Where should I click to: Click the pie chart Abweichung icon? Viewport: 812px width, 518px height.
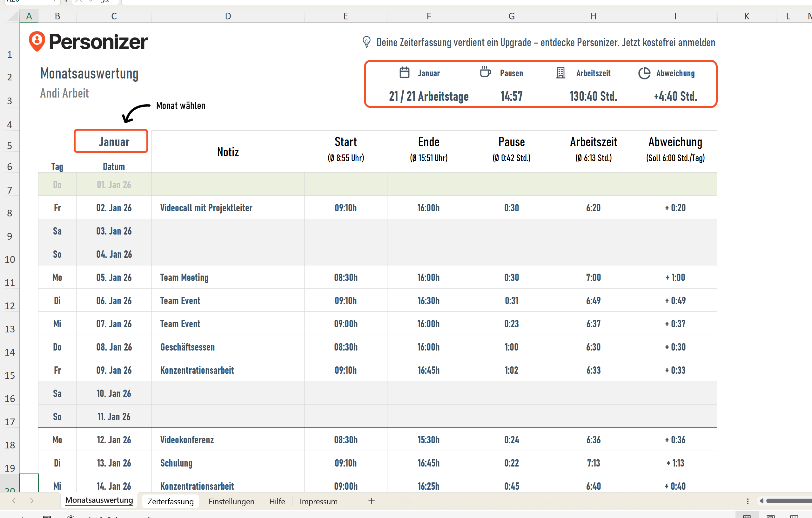pyautogui.click(x=644, y=73)
